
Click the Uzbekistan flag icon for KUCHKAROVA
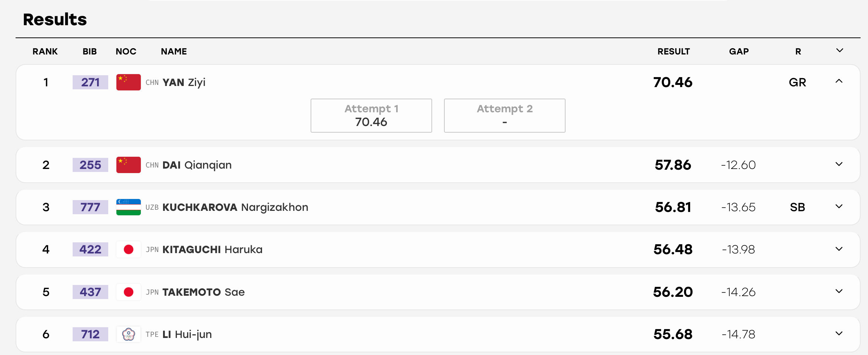click(x=128, y=207)
